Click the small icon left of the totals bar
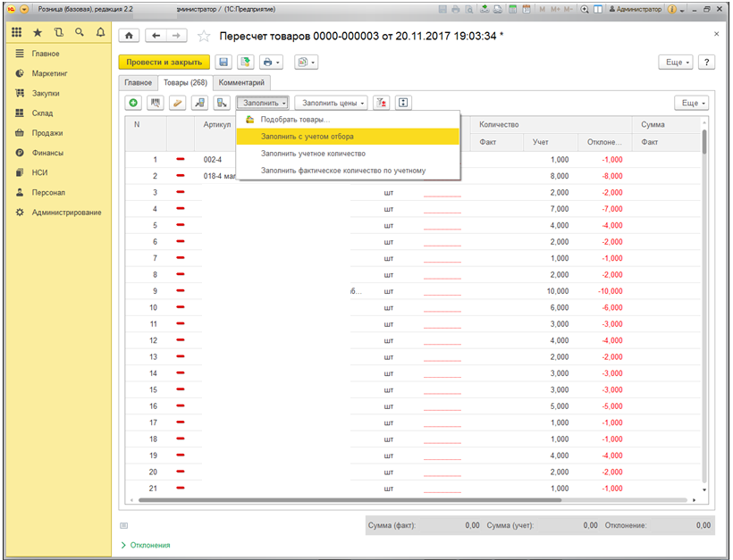This screenshot has height=560, width=733. pyautogui.click(x=124, y=525)
